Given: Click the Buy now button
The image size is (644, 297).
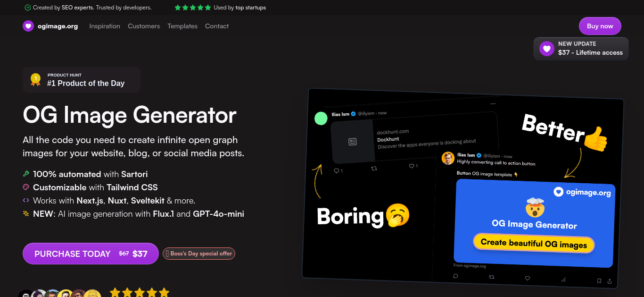Looking at the screenshot, I should pyautogui.click(x=600, y=26).
